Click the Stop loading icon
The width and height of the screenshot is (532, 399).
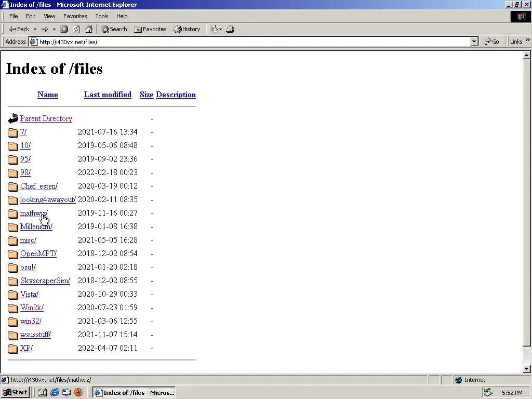click(64, 29)
